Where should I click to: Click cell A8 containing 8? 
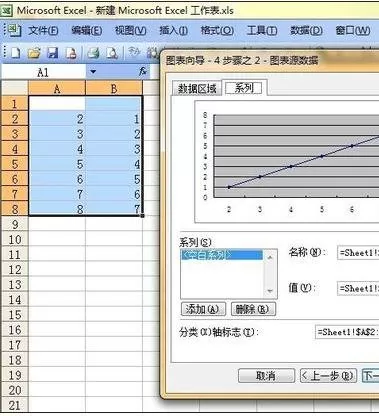coord(57,209)
